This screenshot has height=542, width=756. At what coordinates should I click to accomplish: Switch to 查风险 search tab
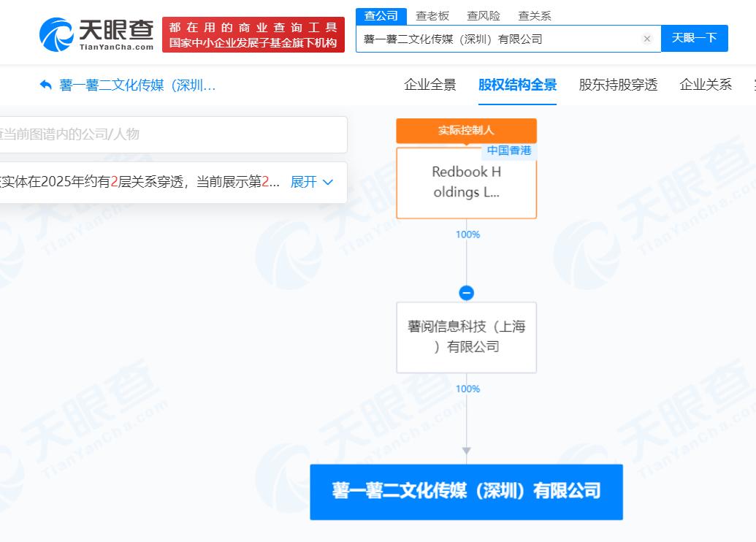click(484, 15)
